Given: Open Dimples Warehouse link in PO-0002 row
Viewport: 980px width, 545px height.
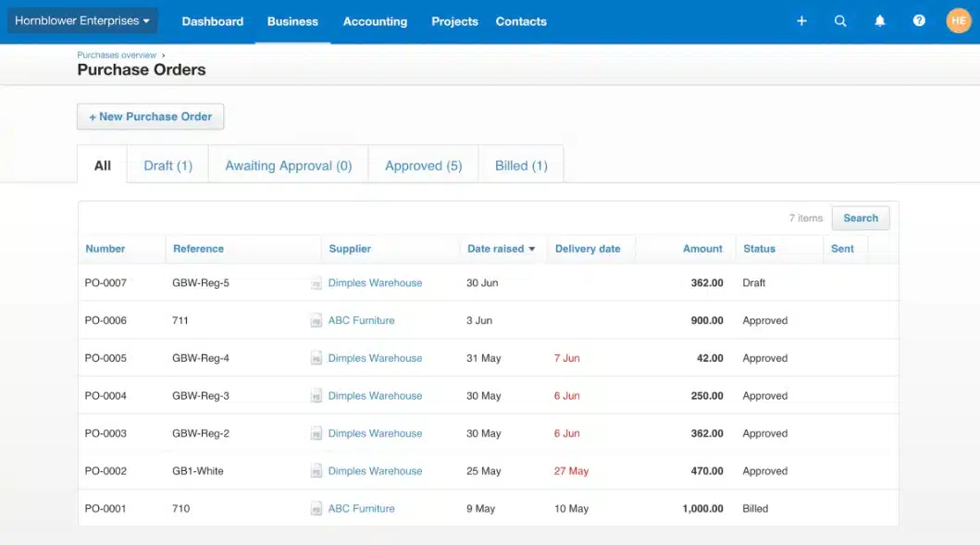Looking at the screenshot, I should point(375,471).
